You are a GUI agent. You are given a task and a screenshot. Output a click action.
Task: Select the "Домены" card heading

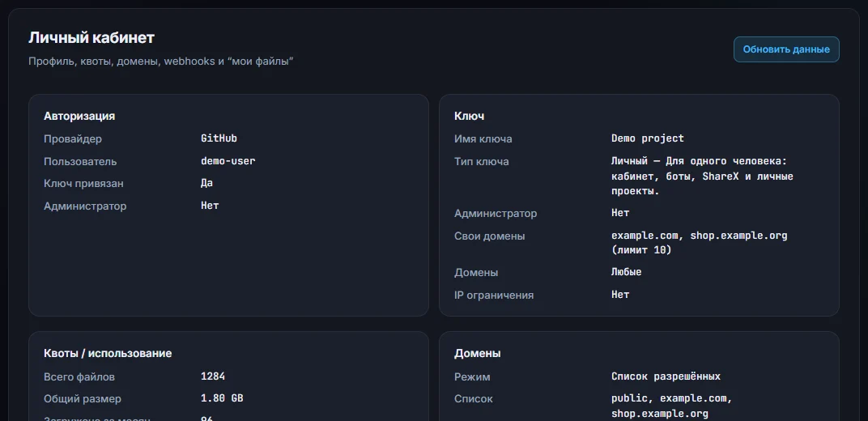point(477,353)
